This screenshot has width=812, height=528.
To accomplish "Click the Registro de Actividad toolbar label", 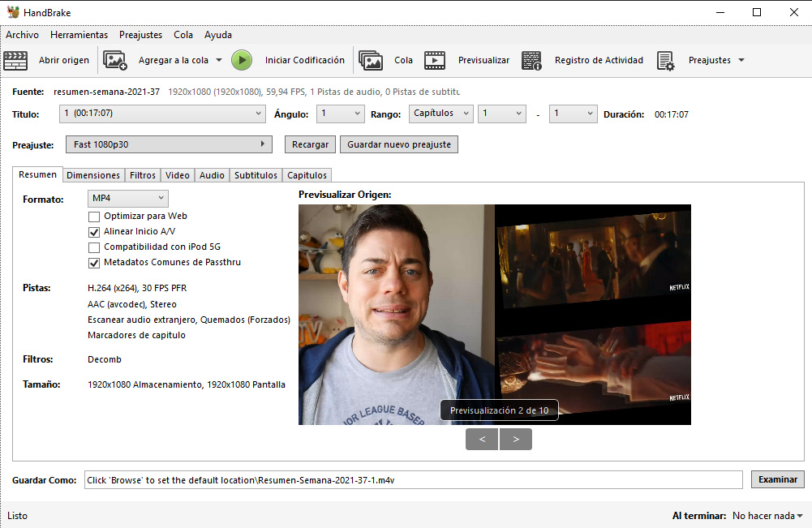I will pyautogui.click(x=599, y=60).
